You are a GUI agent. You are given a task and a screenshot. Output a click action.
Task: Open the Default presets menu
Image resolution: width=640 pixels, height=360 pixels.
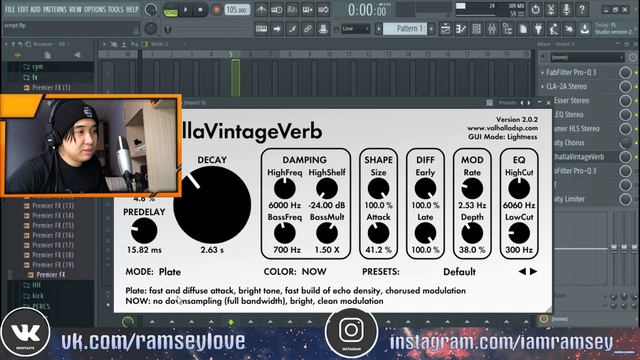coord(459,272)
